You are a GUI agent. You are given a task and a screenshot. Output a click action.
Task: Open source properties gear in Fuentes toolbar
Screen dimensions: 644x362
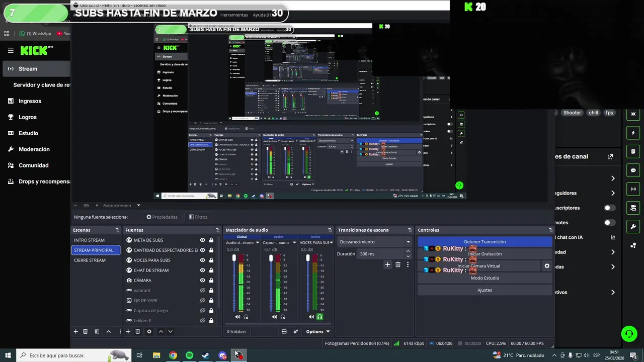[x=149, y=331]
